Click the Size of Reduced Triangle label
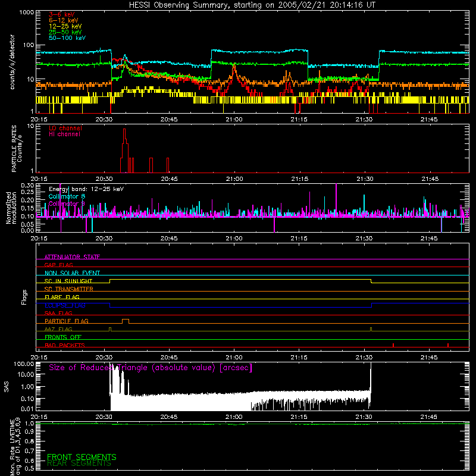The height and width of the screenshot is (476, 476). pos(151,368)
